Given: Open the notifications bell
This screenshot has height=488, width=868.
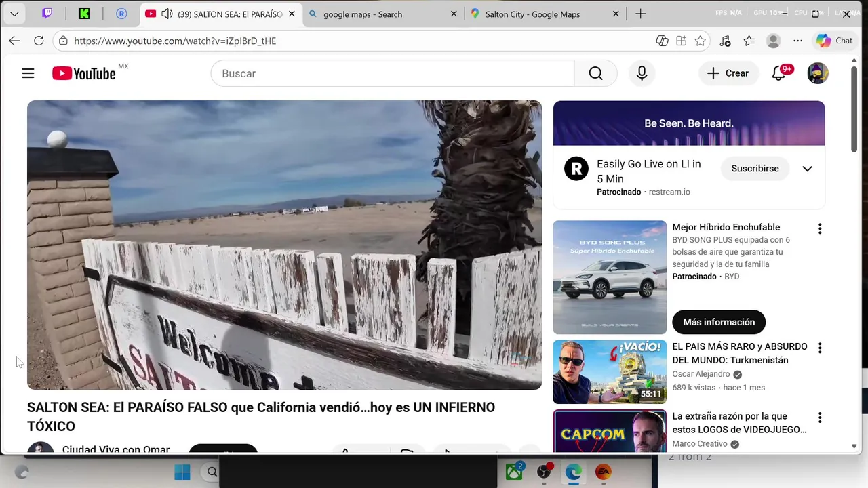Looking at the screenshot, I should point(778,73).
